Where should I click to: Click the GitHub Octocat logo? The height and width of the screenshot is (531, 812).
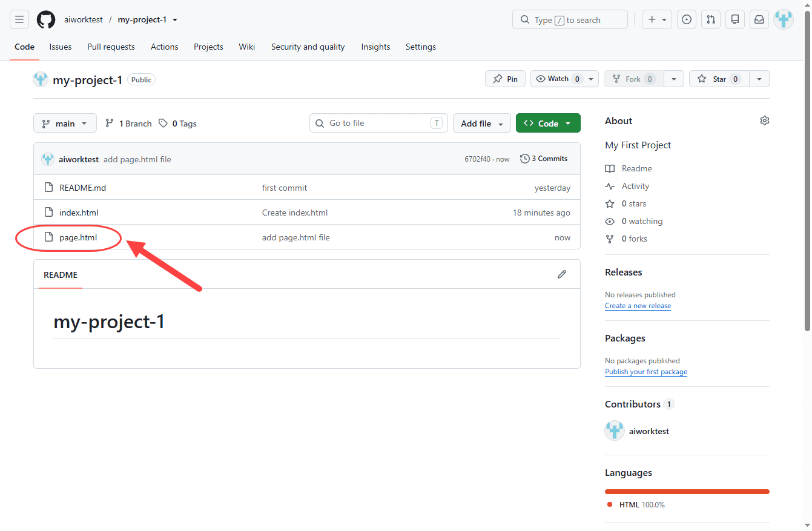pyautogui.click(x=46, y=19)
